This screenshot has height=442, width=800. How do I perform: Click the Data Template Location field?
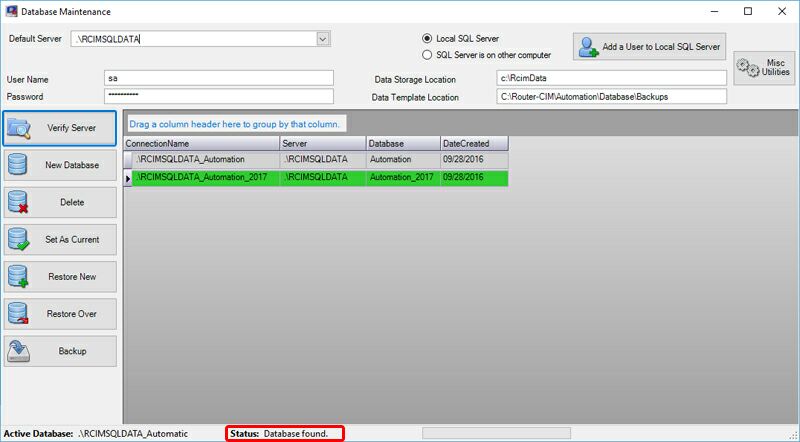coord(610,97)
